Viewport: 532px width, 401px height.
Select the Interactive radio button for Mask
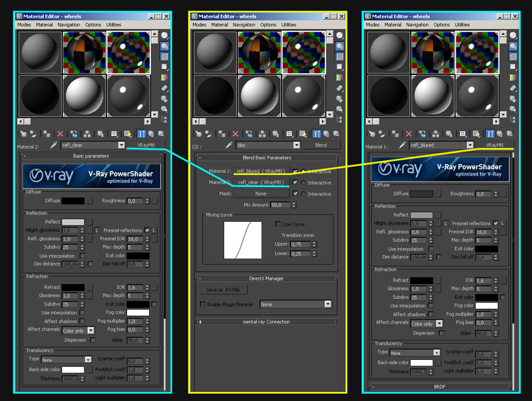[304, 193]
